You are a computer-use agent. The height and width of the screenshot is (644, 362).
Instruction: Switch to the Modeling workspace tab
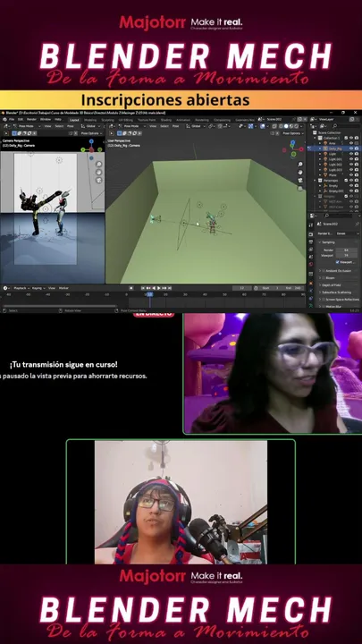(x=90, y=120)
